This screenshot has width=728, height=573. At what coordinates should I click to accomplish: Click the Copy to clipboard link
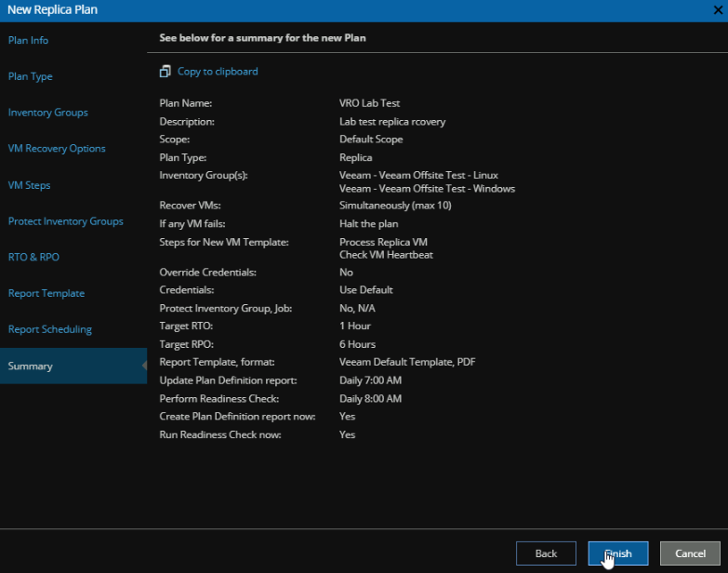pos(218,72)
